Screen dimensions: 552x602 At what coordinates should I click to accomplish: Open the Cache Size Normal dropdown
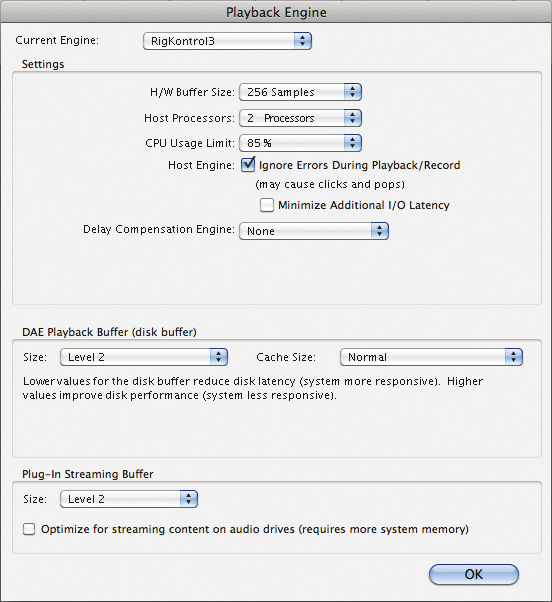pos(431,357)
